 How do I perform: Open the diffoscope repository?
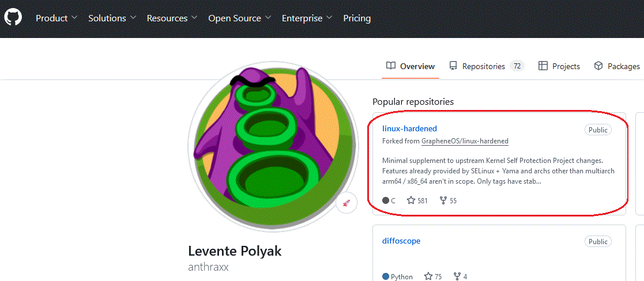tap(401, 241)
